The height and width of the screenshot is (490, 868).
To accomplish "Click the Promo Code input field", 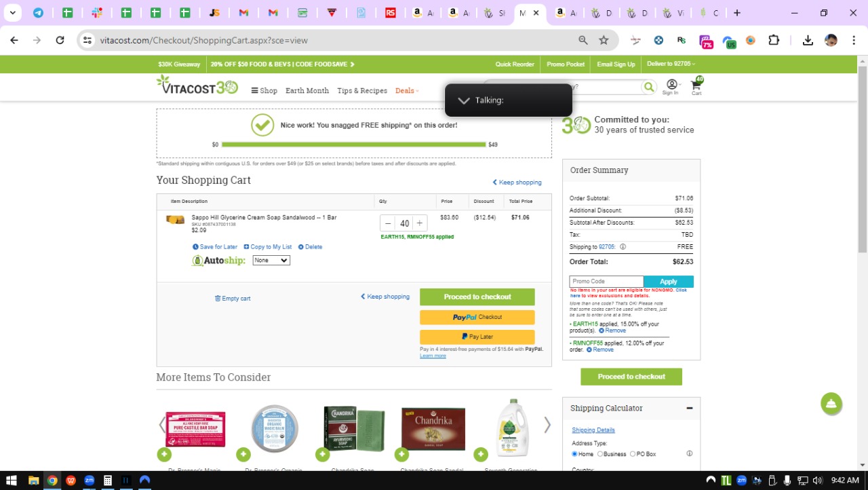I will [606, 282].
